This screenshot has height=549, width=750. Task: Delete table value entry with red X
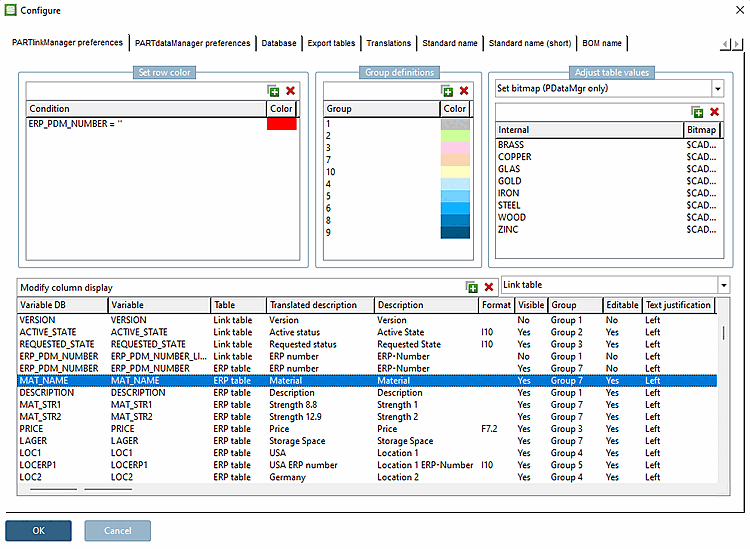[715, 112]
